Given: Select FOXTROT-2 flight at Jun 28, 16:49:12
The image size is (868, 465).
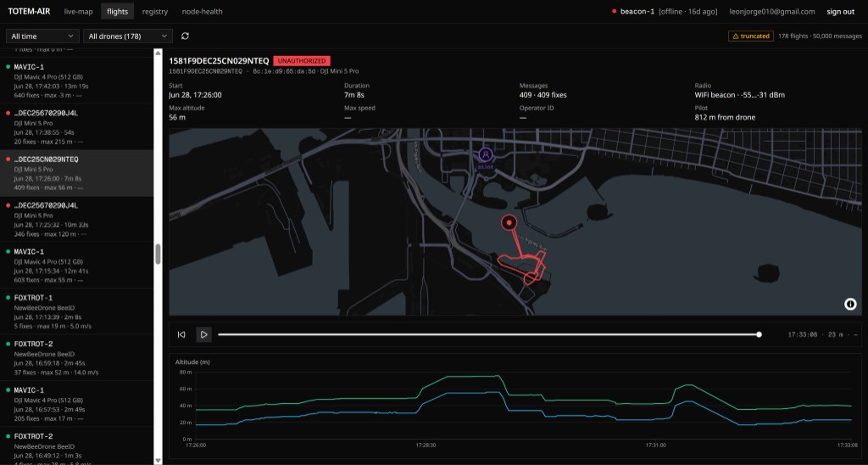Looking at the screenshot, I should 76,446.
